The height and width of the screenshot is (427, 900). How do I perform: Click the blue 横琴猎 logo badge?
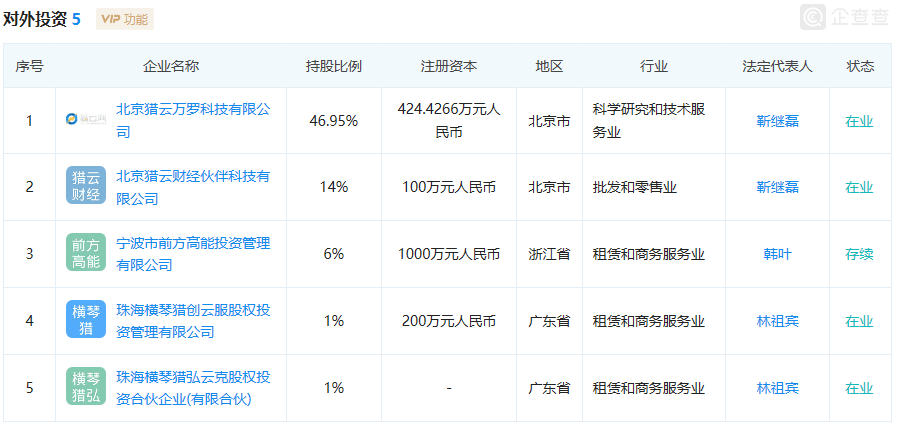[x=86, y=319]
